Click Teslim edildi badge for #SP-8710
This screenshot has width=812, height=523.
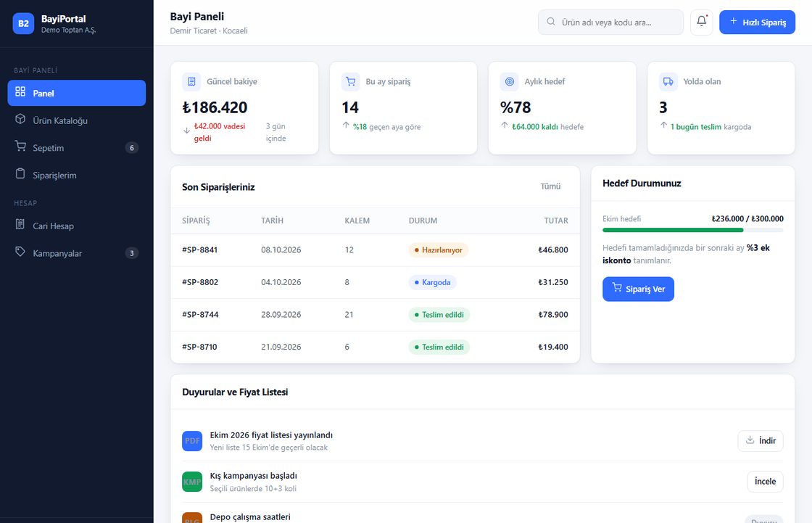(439, 347)
